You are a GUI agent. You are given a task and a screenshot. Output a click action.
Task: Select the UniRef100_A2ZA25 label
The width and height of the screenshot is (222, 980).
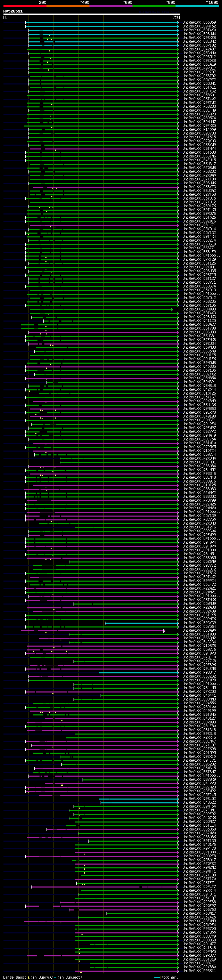click(199, 504)
